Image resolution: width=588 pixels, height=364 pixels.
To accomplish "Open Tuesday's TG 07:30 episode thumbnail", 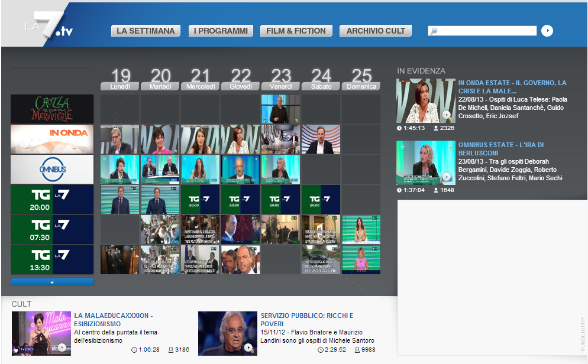I will (x=160, y=229).
